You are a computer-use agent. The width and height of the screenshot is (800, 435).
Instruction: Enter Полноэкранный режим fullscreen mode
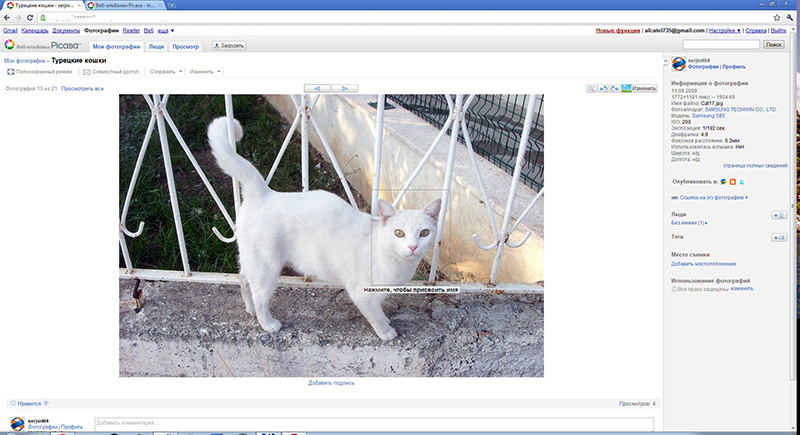[40, 72]
